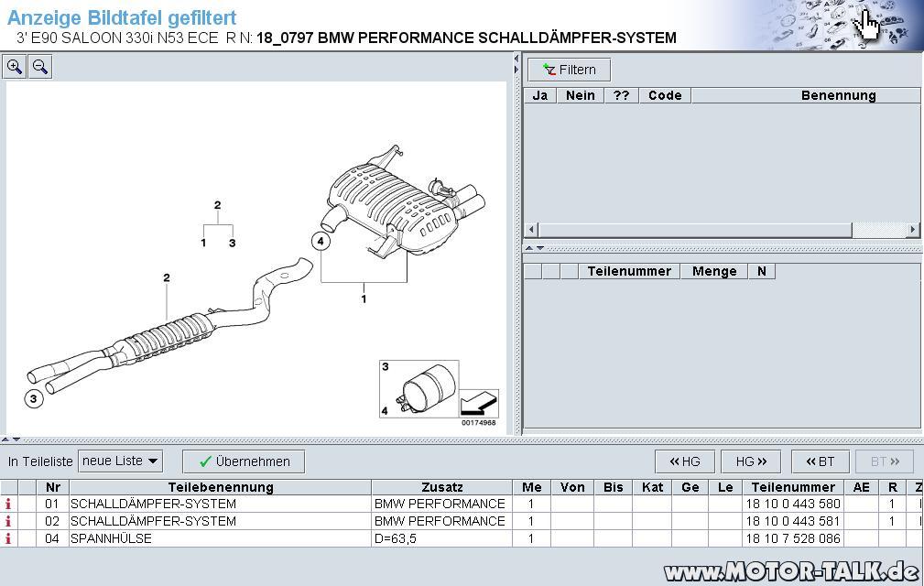This screenshot has height=586, width=924.
Task: Sort by Ja column header
Action: pos(539,95)
